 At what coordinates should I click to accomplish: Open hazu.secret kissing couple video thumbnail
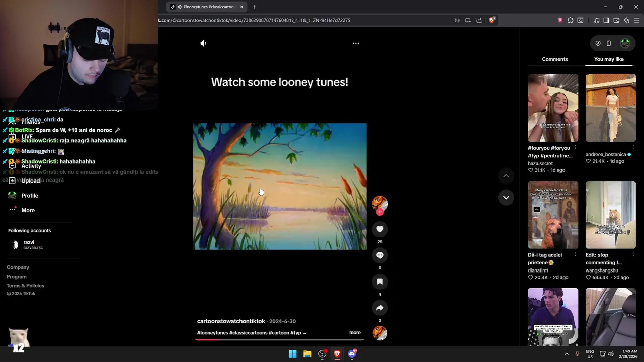(553, 108)
